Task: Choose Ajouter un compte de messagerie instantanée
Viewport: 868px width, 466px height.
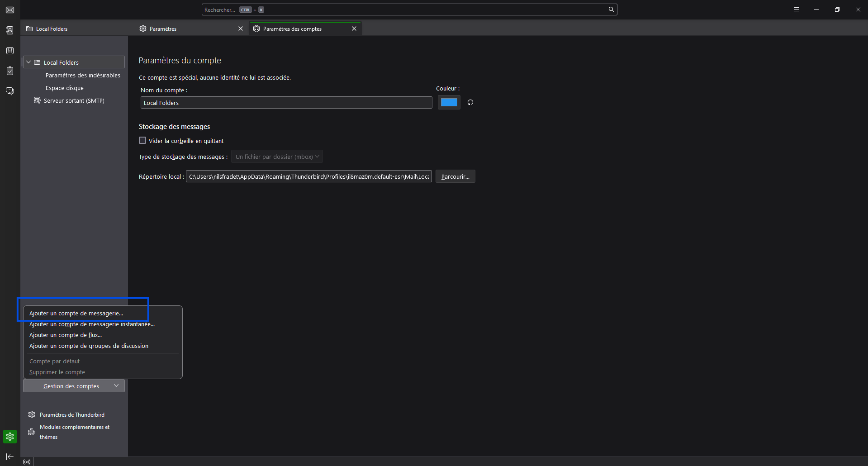Action: point(103,324)
